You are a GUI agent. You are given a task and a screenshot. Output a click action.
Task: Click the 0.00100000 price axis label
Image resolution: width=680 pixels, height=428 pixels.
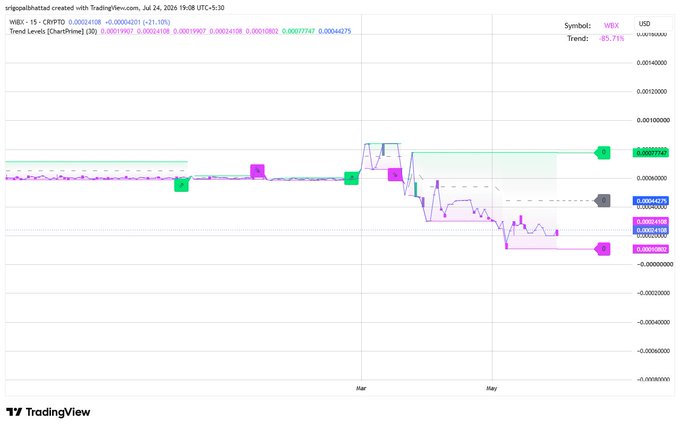pos(653,120)
